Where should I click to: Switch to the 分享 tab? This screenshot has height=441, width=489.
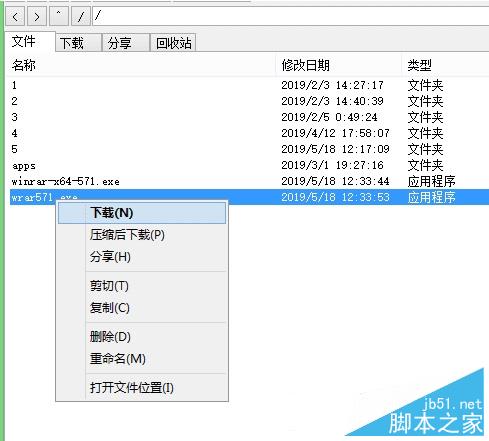pyautogui.click(x=126, y=43)
